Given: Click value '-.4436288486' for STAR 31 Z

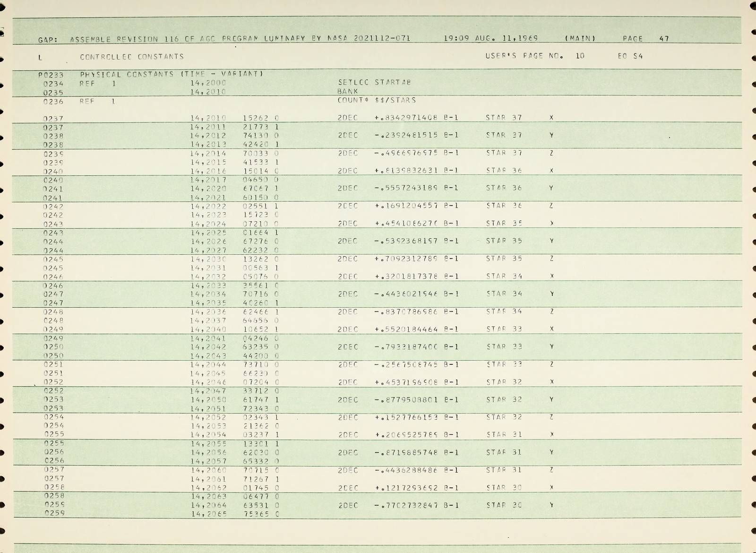Looking at the screenshot, I should pyautogui.click(x=406, y=470).
